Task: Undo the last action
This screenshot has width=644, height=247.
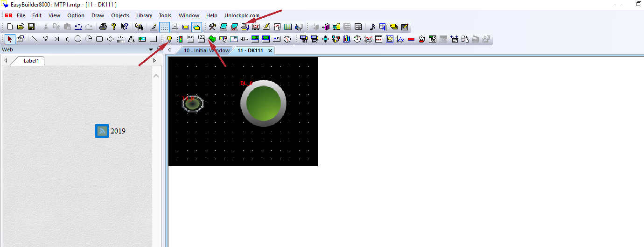Action: coord(78,27)
